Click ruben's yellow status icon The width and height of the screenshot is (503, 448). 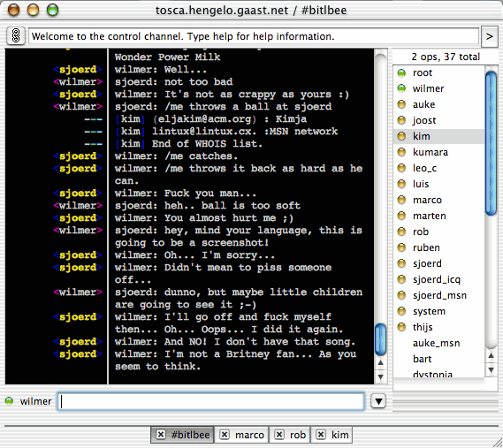click(401, 247)
